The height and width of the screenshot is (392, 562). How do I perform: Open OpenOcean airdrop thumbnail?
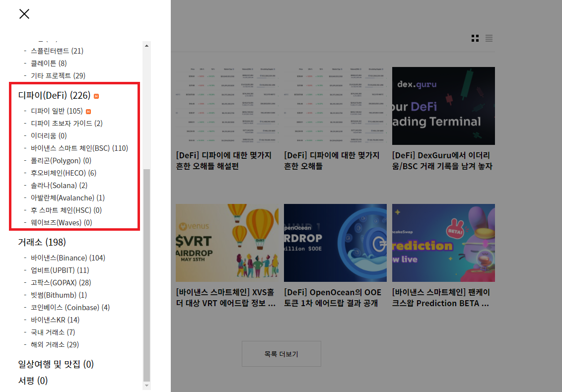tap(335, 243)
